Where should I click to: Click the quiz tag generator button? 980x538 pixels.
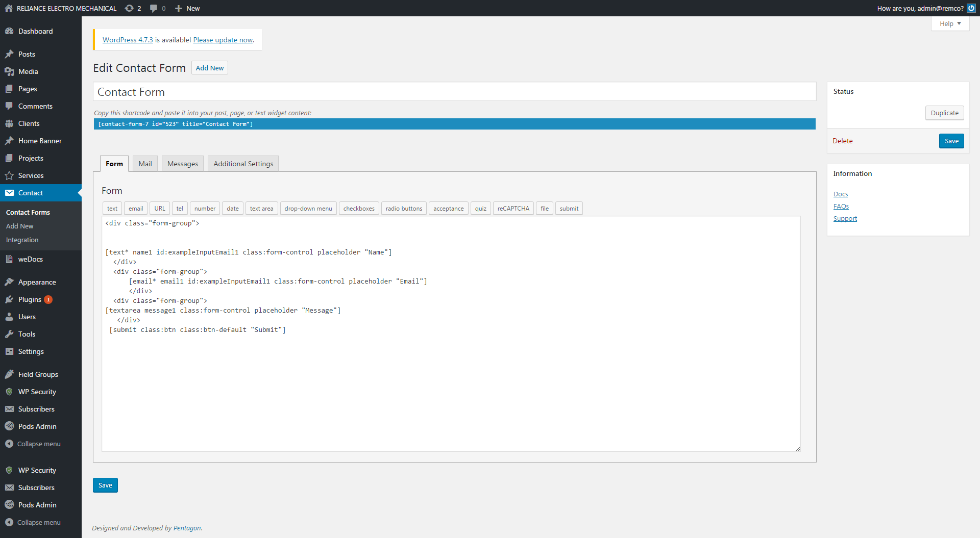click(481, 209)
